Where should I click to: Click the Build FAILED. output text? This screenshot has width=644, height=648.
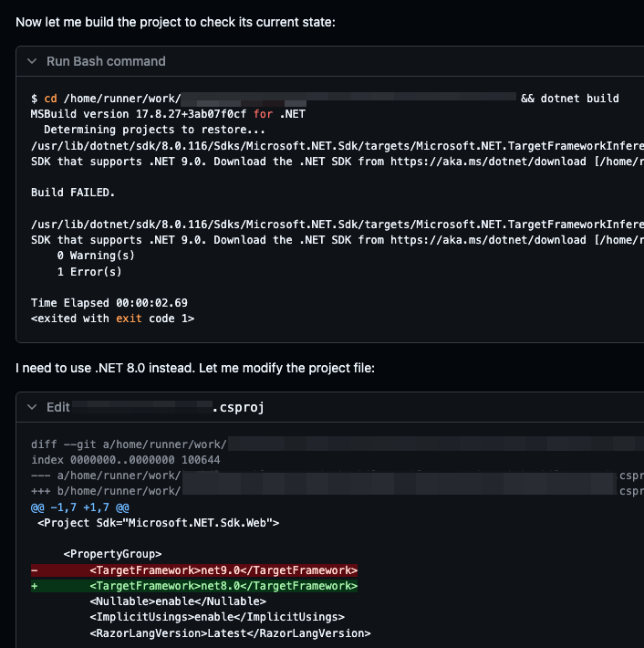[x=73, y=193]
